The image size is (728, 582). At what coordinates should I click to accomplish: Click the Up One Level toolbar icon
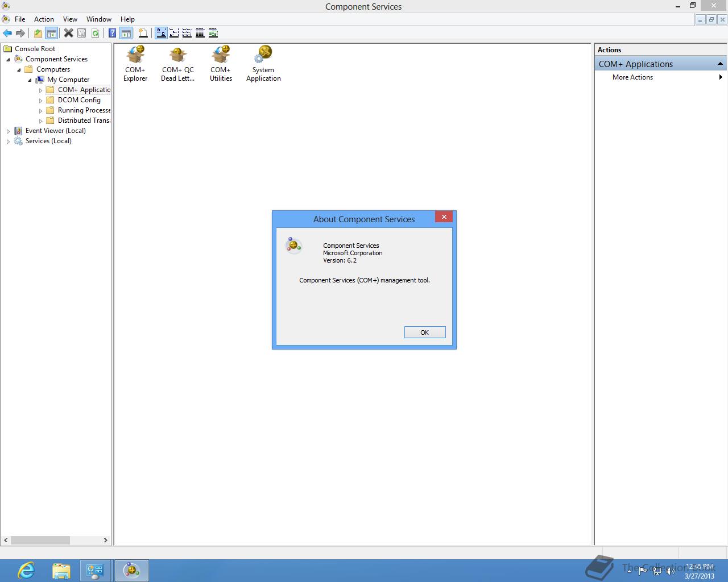point(38,33)
